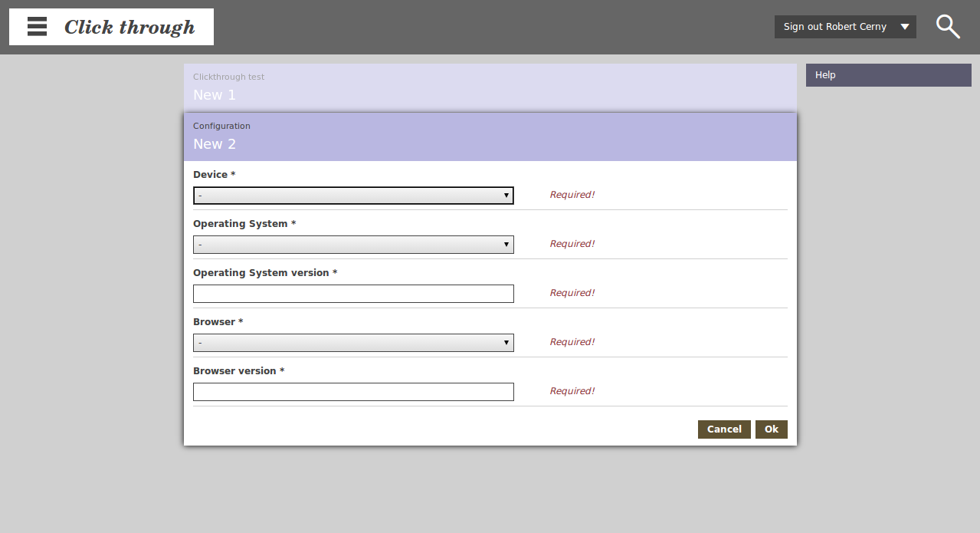Open the hamburger menu icon
Viewport: 980px width, 533px height.
pos(37,27)
